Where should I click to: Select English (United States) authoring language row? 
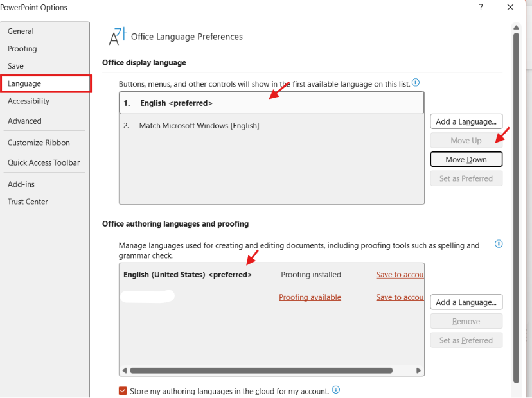(271, 275)
